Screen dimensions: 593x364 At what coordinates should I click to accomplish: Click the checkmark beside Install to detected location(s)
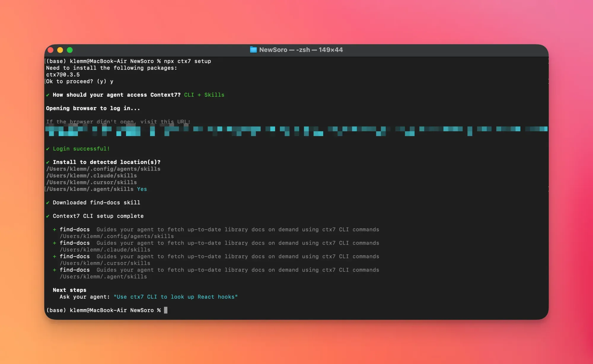48,162
